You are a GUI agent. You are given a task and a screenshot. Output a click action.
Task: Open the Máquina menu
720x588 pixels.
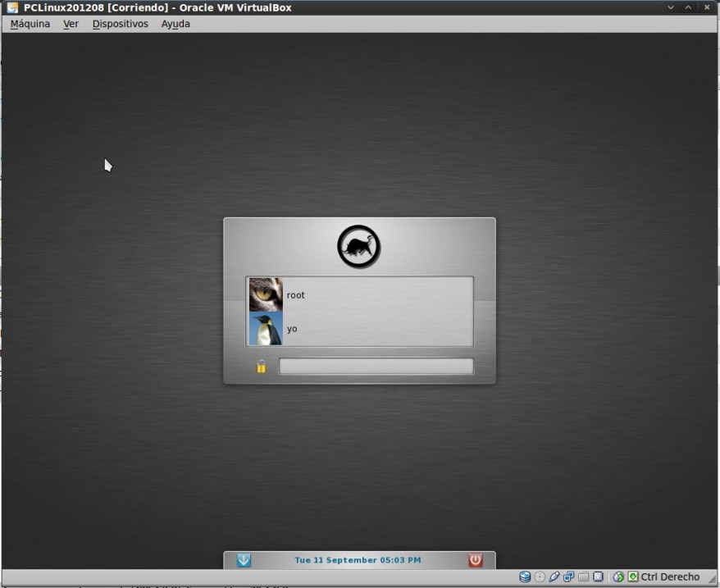tap(30, 24)
